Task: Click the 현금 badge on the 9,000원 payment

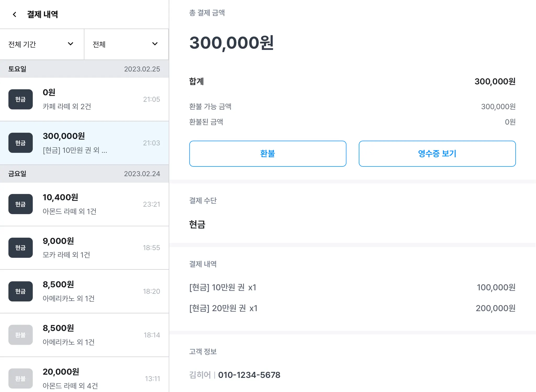Action: coord(20,248)
